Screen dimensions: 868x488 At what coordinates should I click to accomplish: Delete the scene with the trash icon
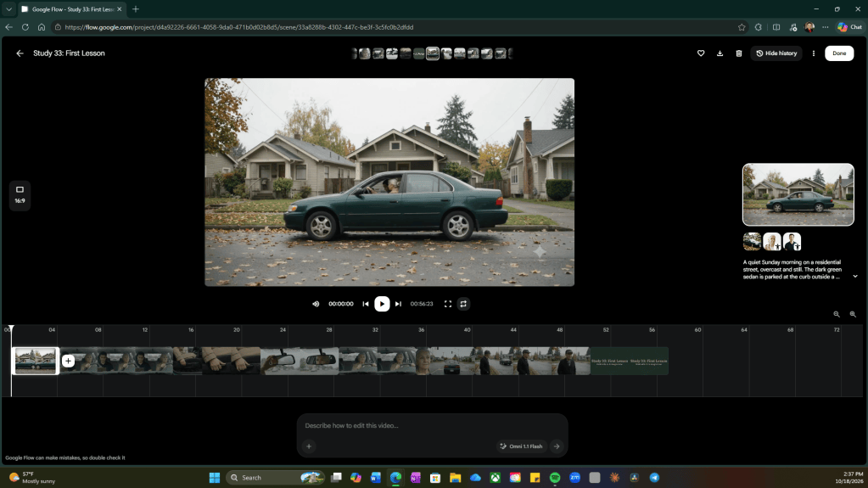pos(738,53)
